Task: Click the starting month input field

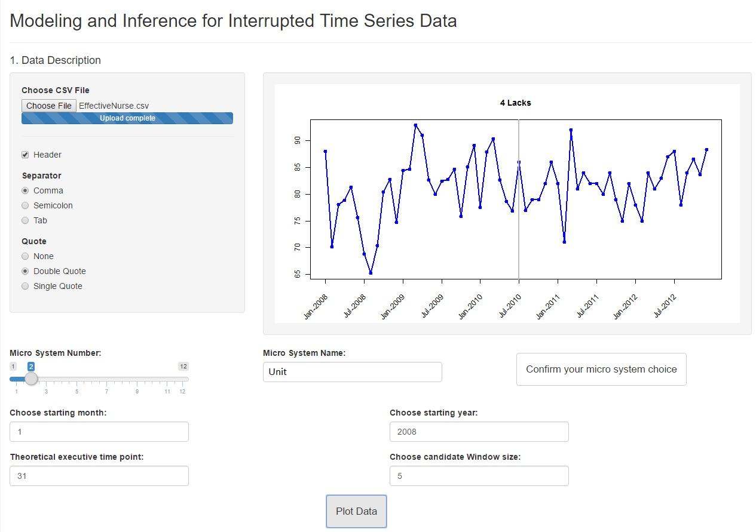Action: pyautogui.click(x=99, y=432)
